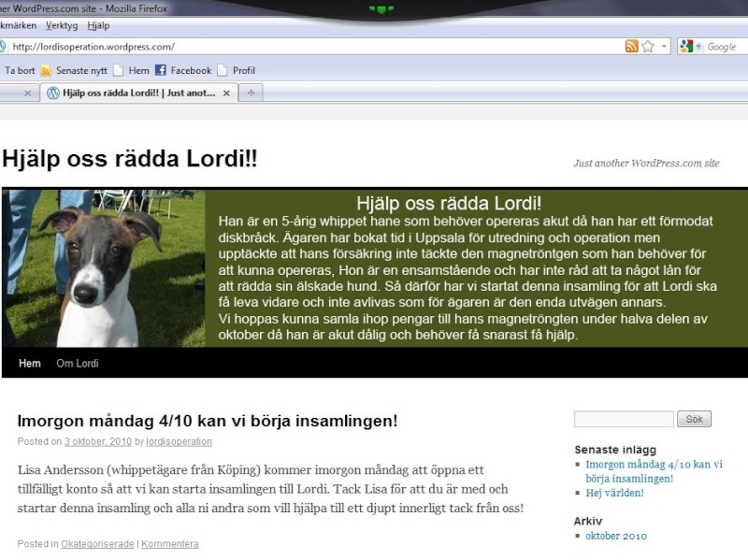
Task: Click inside the sidebar search field
Action: pos(622,419)
